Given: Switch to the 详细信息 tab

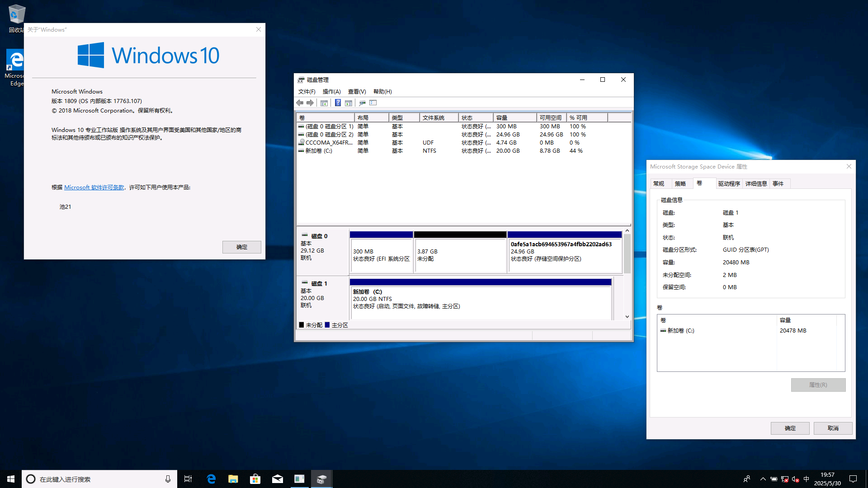Looking at the screenshot, I should tap(756, 184).
